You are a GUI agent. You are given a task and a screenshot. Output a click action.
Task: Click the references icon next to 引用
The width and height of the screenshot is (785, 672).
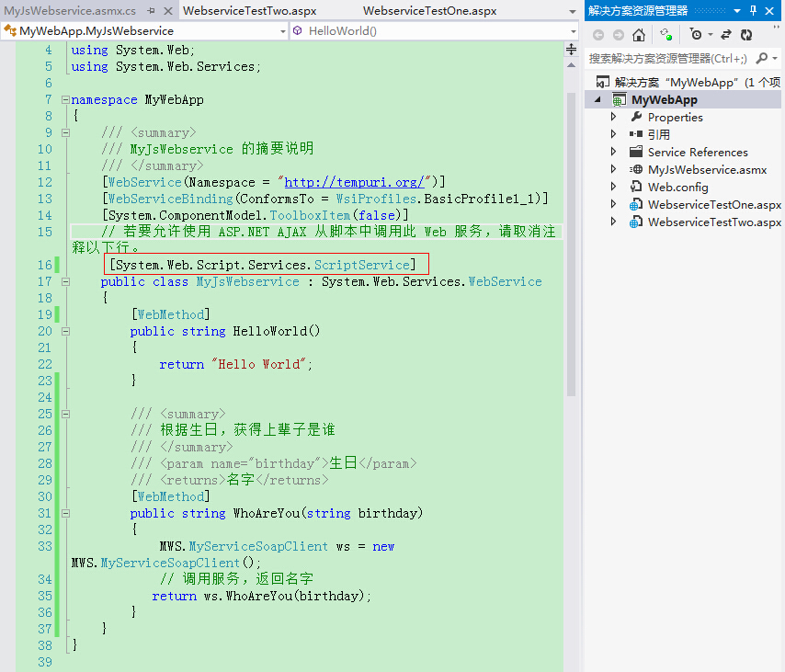click(636, 134)
